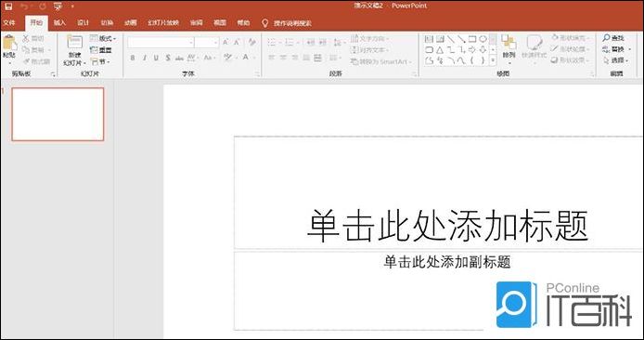Viewport: 644px width, 340px height.
Task: Switch to the Slide Show (幻灯片放映) tab
Action: (x=163, y=22)
